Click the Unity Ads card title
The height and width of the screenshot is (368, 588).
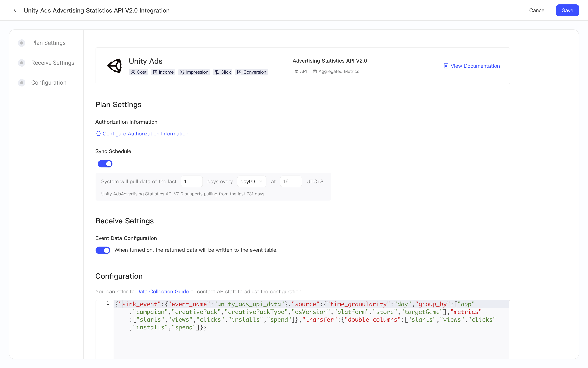(x=146, y=61)
